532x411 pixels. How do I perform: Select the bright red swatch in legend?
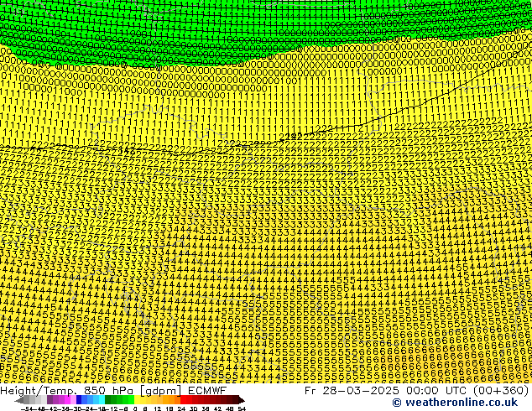pyautogui.click(x=190, y=400)
